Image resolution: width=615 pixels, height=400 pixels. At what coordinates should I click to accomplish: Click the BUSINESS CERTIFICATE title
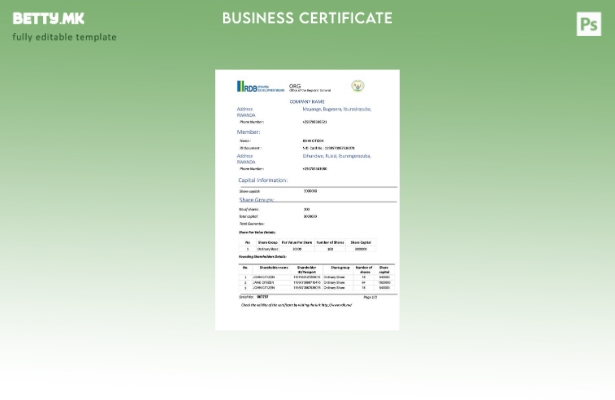point(307,18)
